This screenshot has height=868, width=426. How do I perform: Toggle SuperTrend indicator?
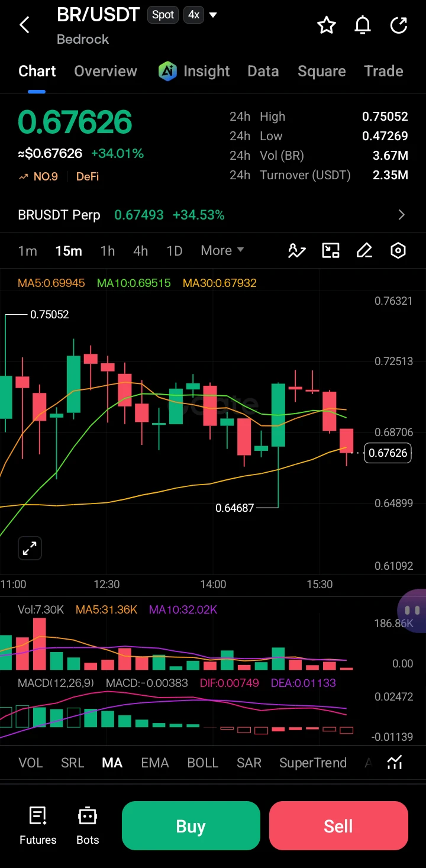pyautogui.click(x=313, y=763)
